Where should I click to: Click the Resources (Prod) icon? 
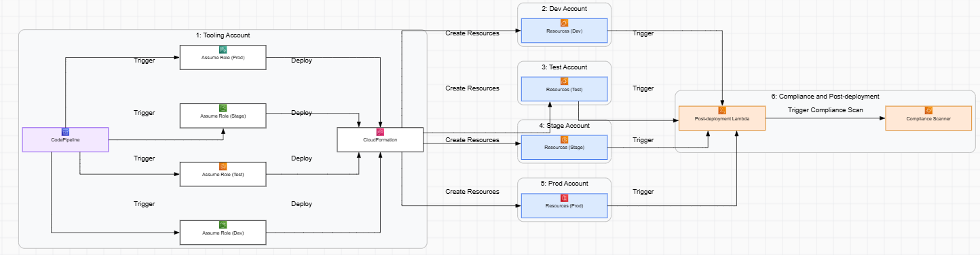(564, 198)
